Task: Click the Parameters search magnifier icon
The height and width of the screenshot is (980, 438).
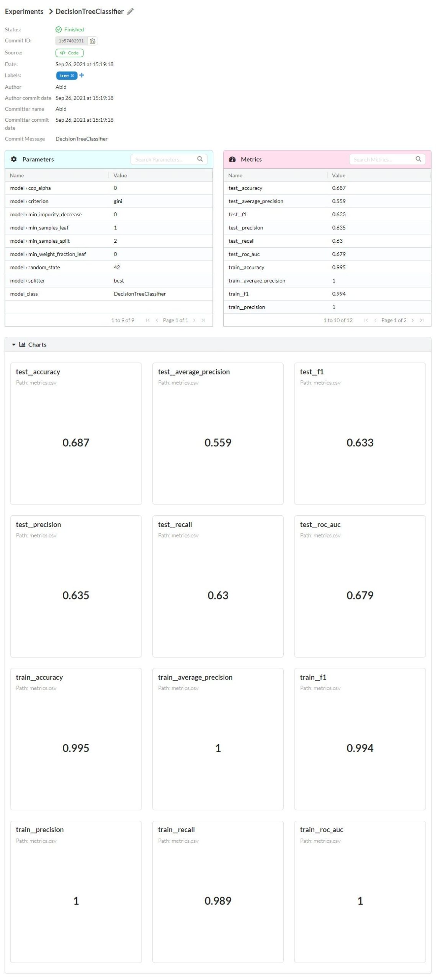Action: pyautogui.click(x=200, y=159)
